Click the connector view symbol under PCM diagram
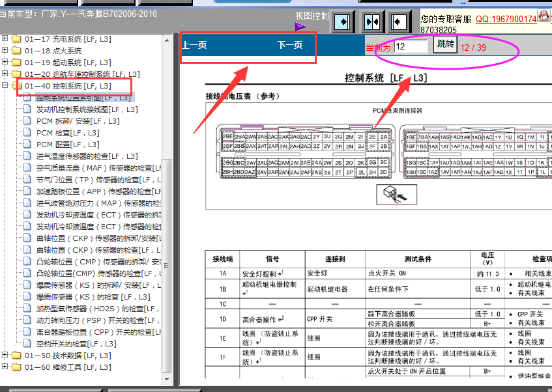Image resolution: width=552 pixels, height=392 pixels. (x=396, y=195)
